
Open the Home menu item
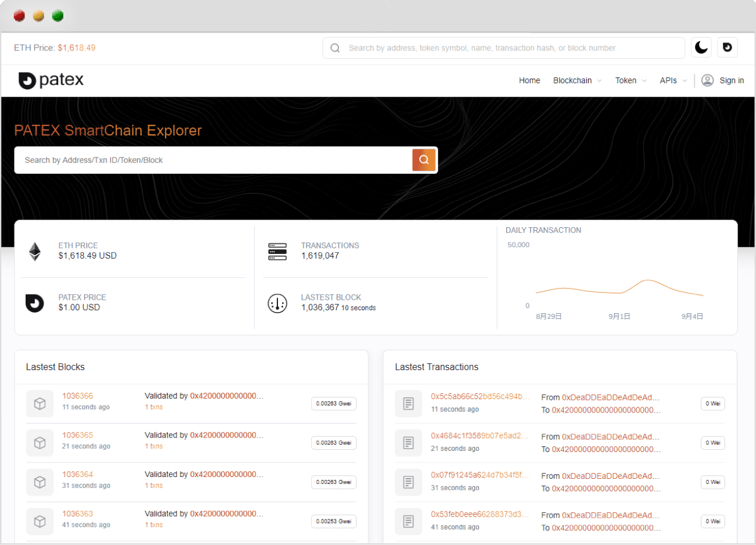click(x=529, y=81)
